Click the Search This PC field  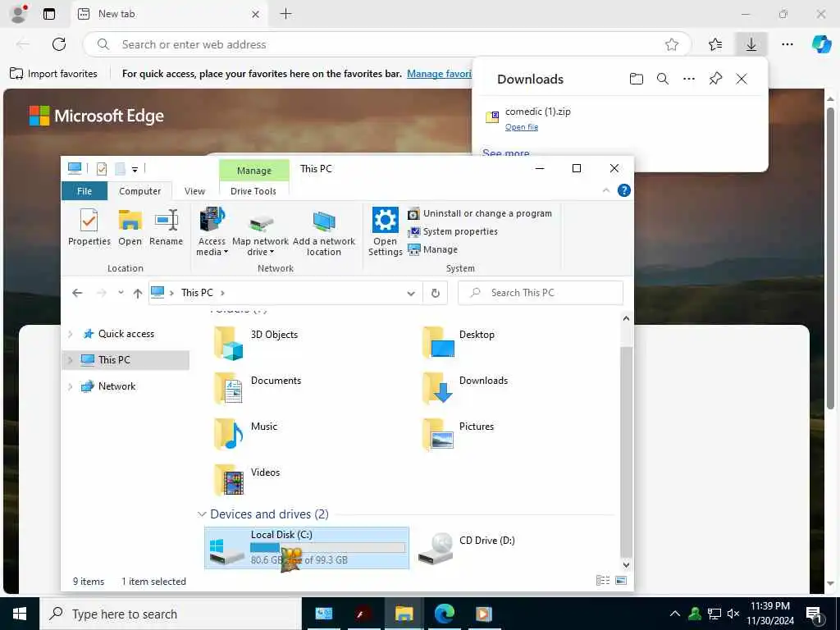(541, 293)
